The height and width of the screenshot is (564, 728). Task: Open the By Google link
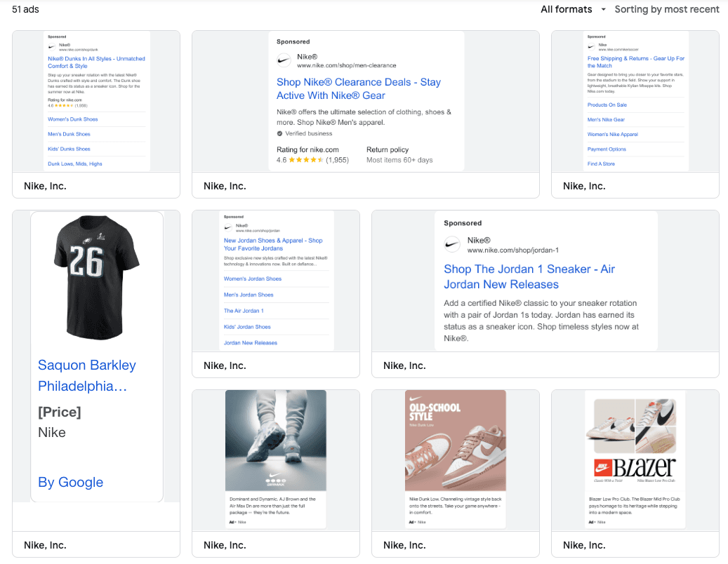pyautogui.click(x=71, y=483)
